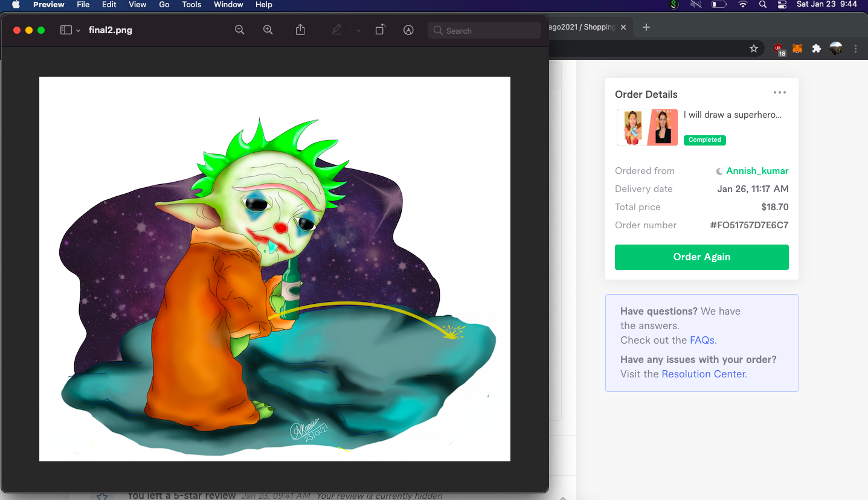The image size is (868, 500).
Task: Open the MetaMask fox extension
Action: tap(797, 48)
